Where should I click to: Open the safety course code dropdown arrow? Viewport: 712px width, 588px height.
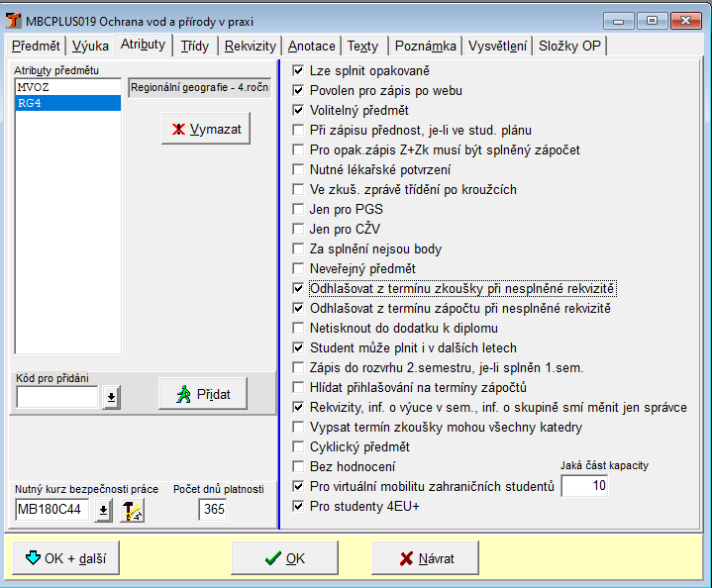click(x=104, y=510)
